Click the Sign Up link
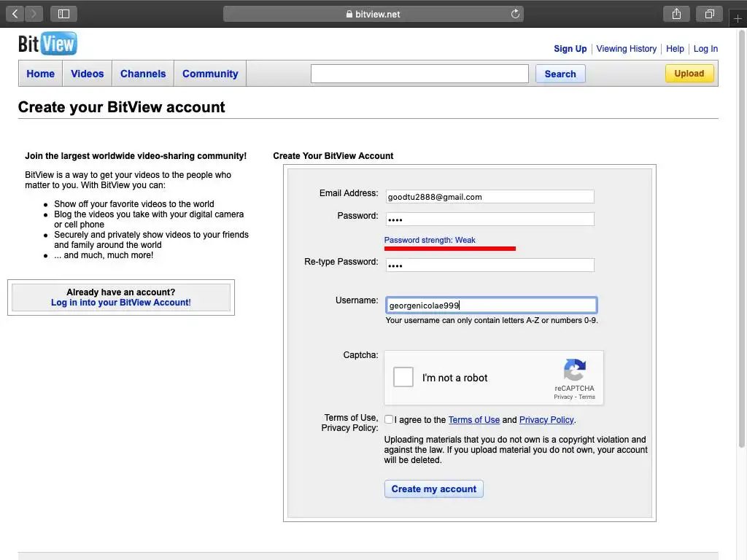747x560 pixels. coord(570,49)
